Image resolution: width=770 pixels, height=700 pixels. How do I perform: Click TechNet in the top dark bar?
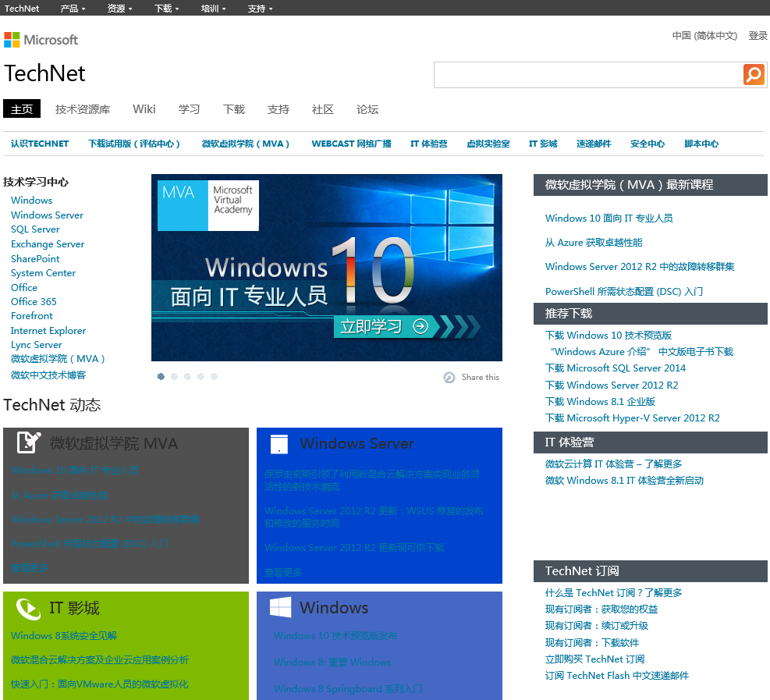pos(22,9)
